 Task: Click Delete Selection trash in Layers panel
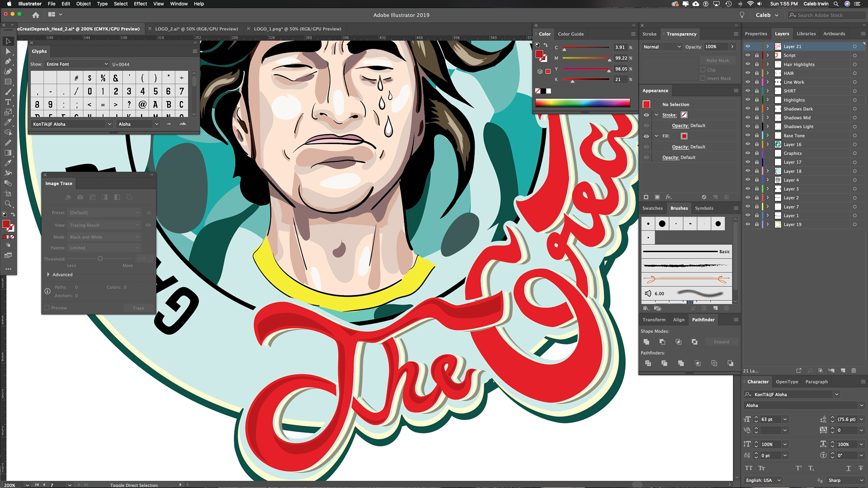pos(854,371)
